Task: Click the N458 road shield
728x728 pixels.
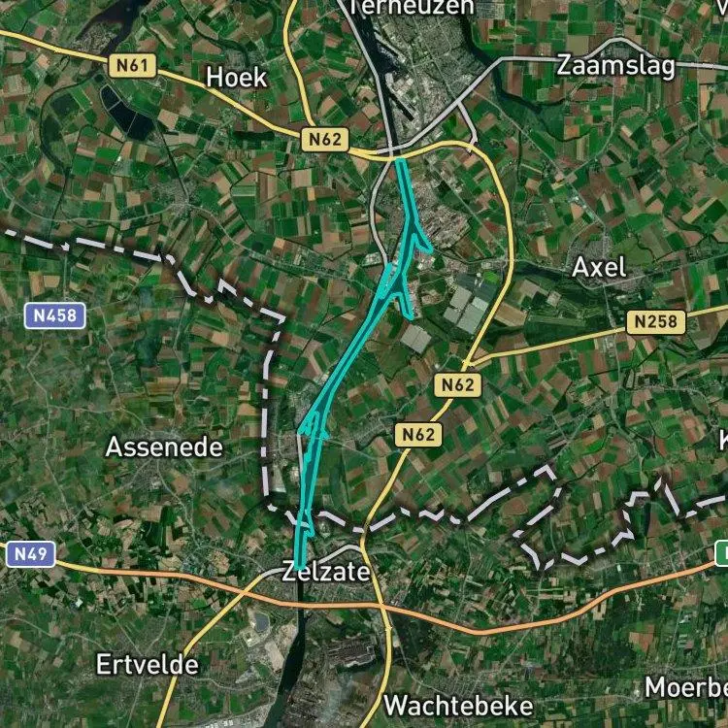Action: [54, 315]
